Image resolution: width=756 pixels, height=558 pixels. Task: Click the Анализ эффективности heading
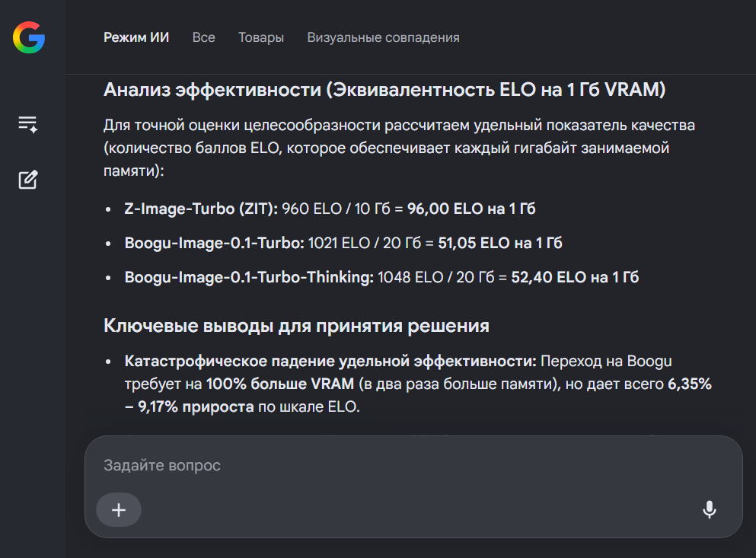[x=384, y=90]
